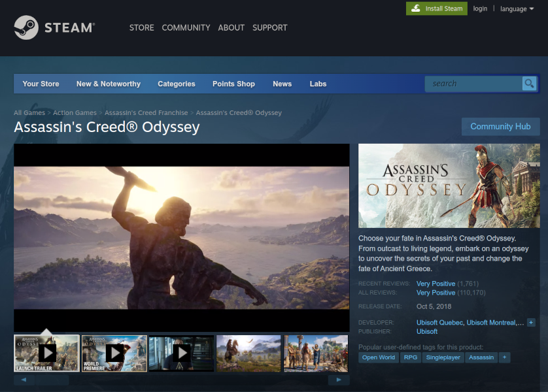Select the Open World tag
This screenshot has width=548, height=392.
coord(379,357)
